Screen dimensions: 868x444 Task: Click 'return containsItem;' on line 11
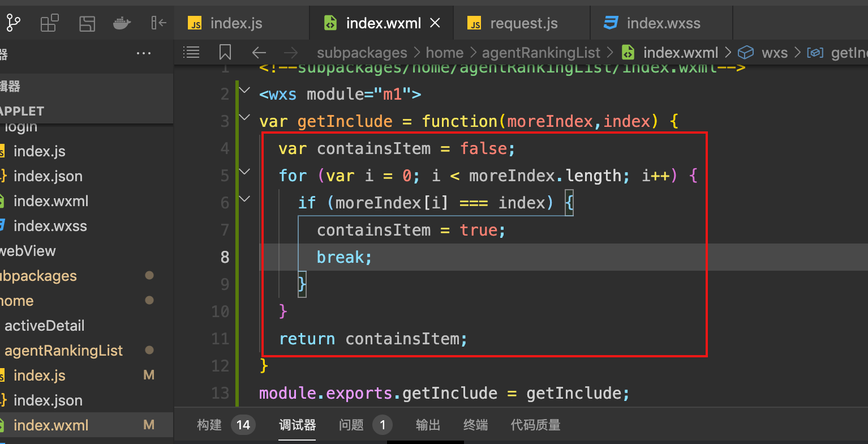(x=373, y=339)
